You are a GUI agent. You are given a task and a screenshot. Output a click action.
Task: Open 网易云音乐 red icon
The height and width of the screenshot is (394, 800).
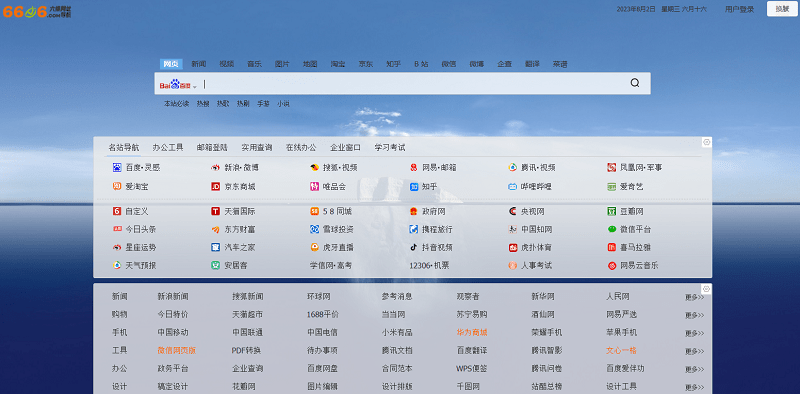[612, 265]
